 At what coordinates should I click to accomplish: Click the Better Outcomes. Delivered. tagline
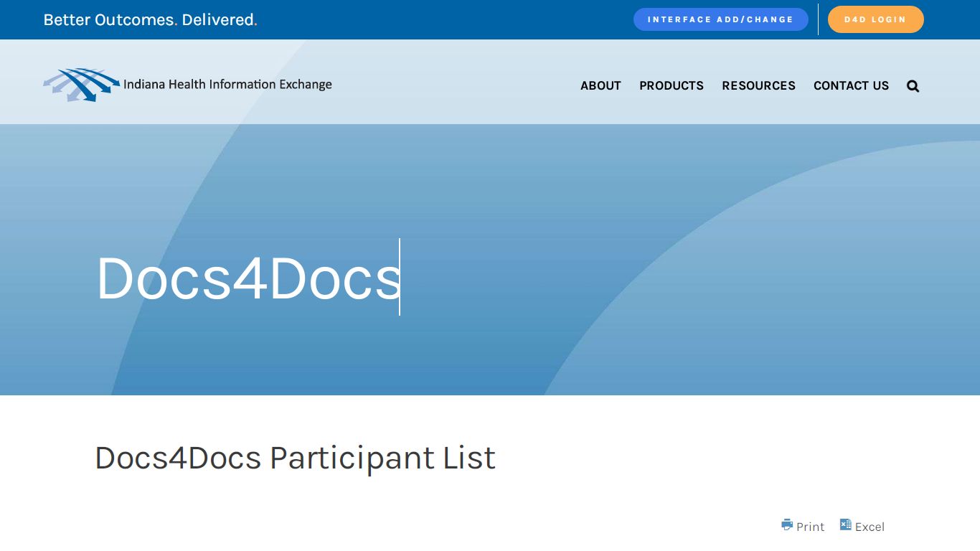pyautogui.click(x=151, y=20)
